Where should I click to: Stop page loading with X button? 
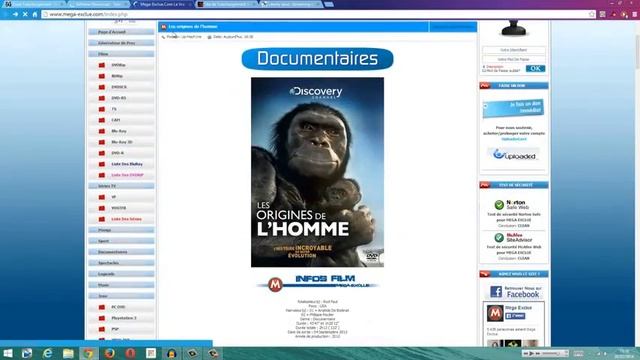pos(25,14)
